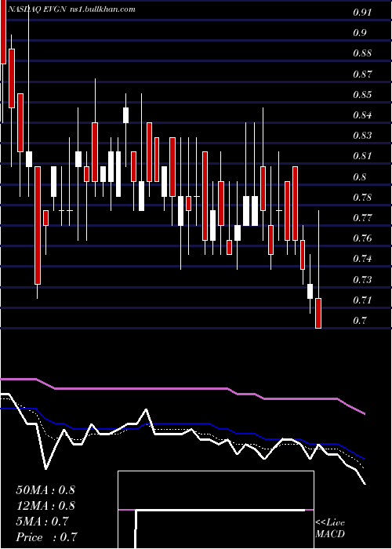The height and width of the screenshot is (549, 392).
Task: Click the 0.87 price axis label
Action: click(x=362, y=75)
